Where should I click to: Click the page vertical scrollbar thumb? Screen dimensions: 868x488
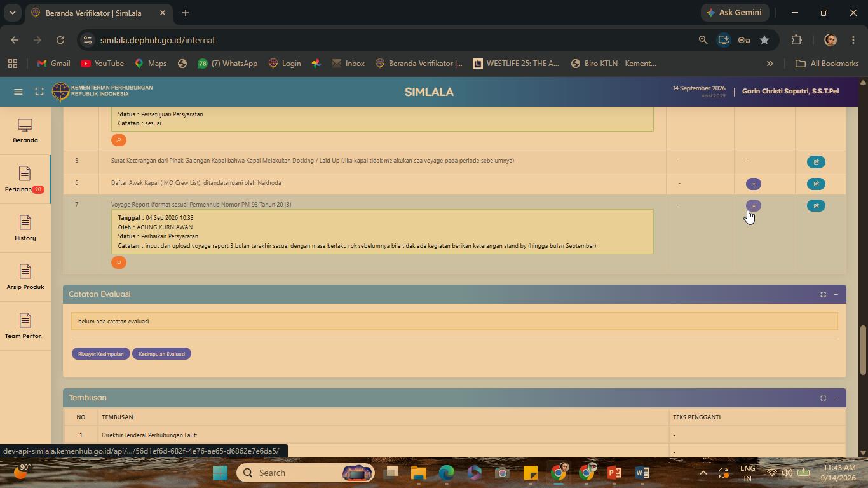(x=862, y=350)
